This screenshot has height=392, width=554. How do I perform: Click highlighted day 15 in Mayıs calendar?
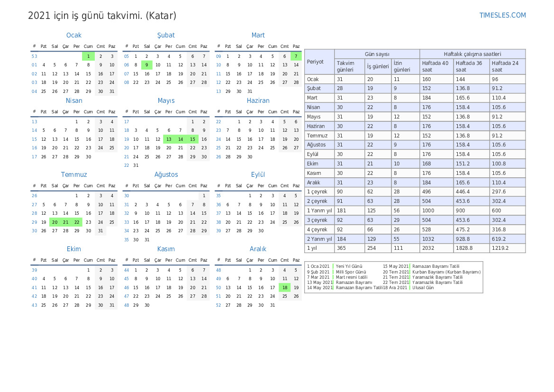(192, 139)
